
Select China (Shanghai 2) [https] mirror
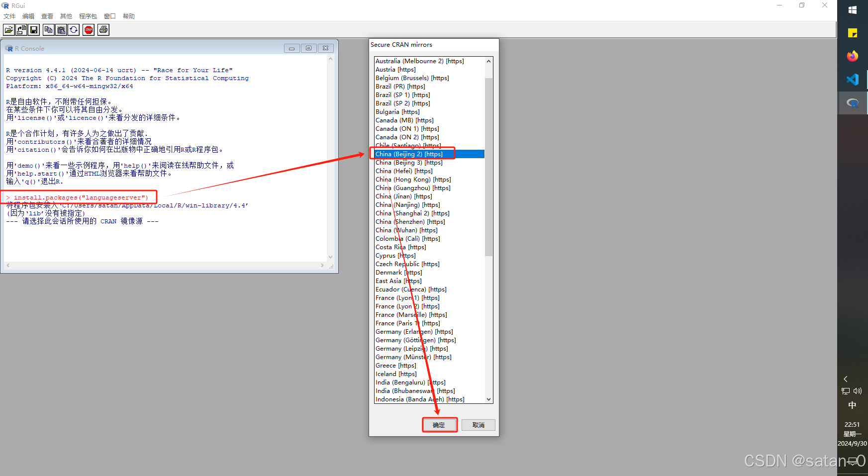point(429,213)
